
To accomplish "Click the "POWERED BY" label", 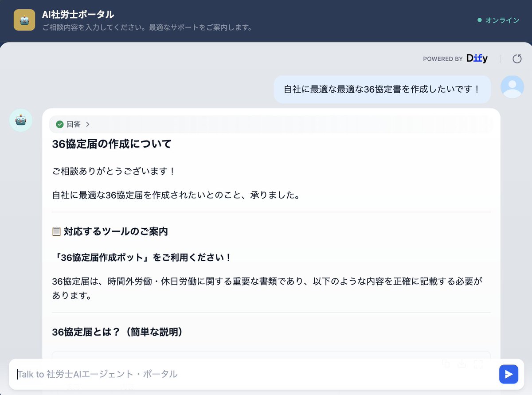I will 443,59.
